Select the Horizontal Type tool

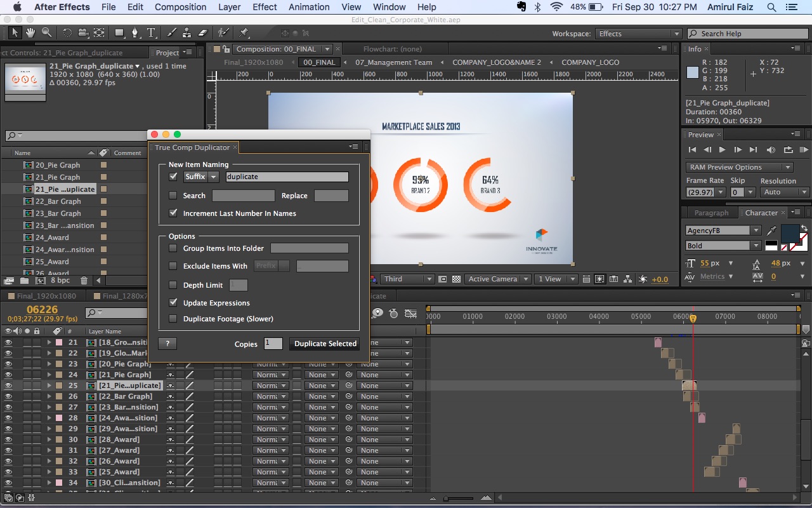(x=152, y=32)
